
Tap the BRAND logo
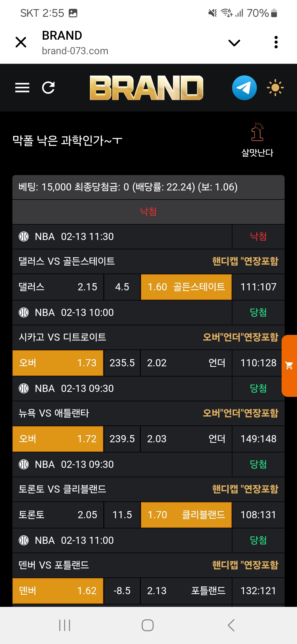coord(146,88)
